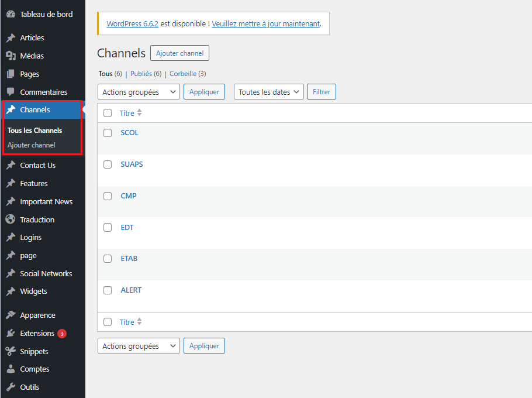Viewport: 532px width, 398px height.
Task: Open Apparence via paintbrush icon
Action: click(x=11, y=315)
